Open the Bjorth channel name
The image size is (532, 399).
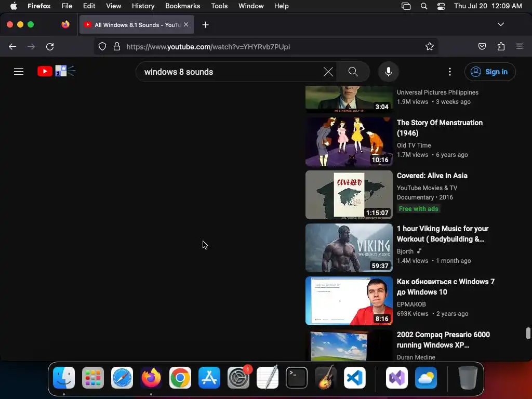click(x=405, y=251)
